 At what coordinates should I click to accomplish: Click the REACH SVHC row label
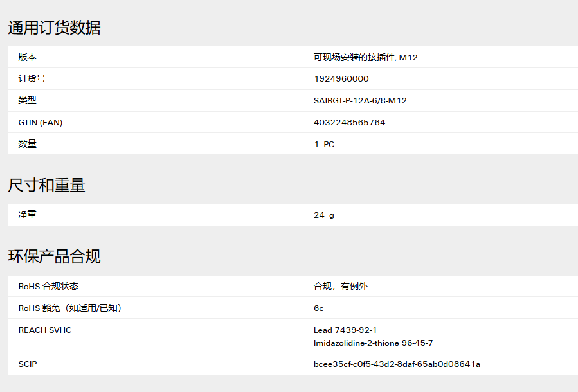click(x=44, y=330)
